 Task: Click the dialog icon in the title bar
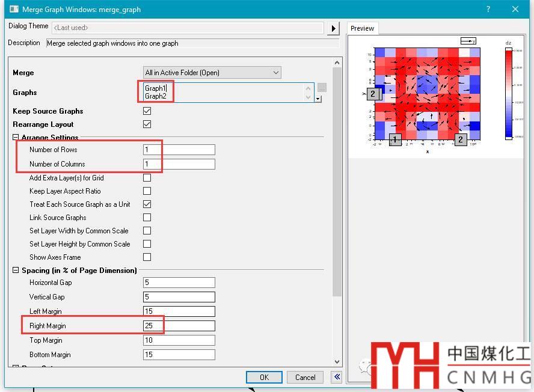(x=14, y=10)
